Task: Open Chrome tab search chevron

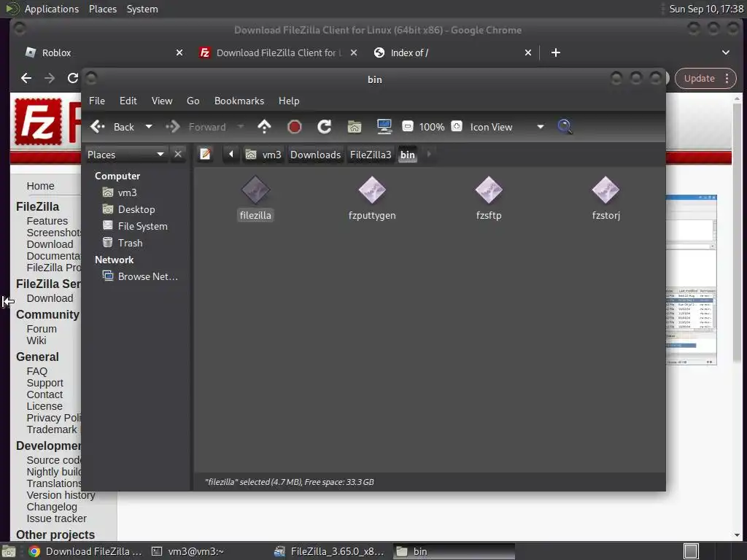Action: 726,52
